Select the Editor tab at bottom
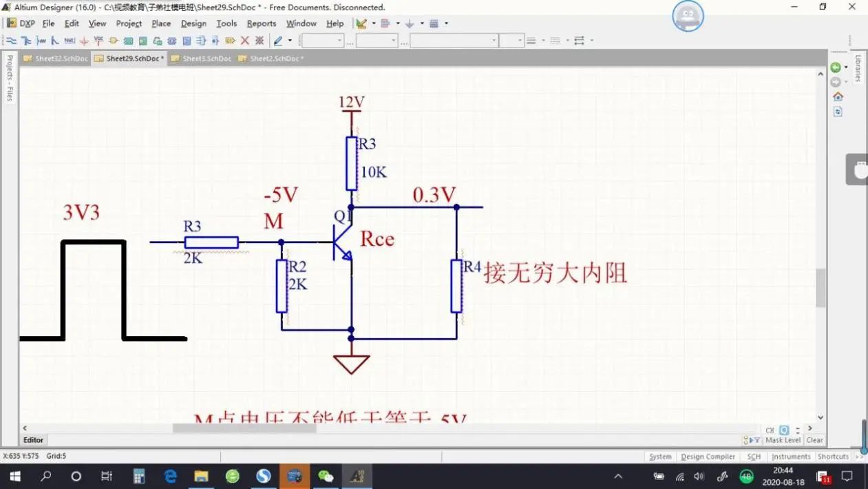The image size is (868, 489). coord(33,440)
